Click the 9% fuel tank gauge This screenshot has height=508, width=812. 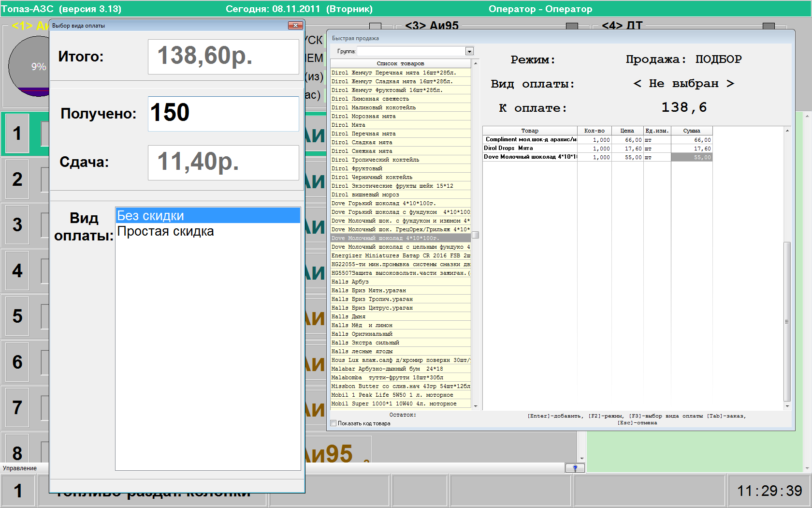29,66
